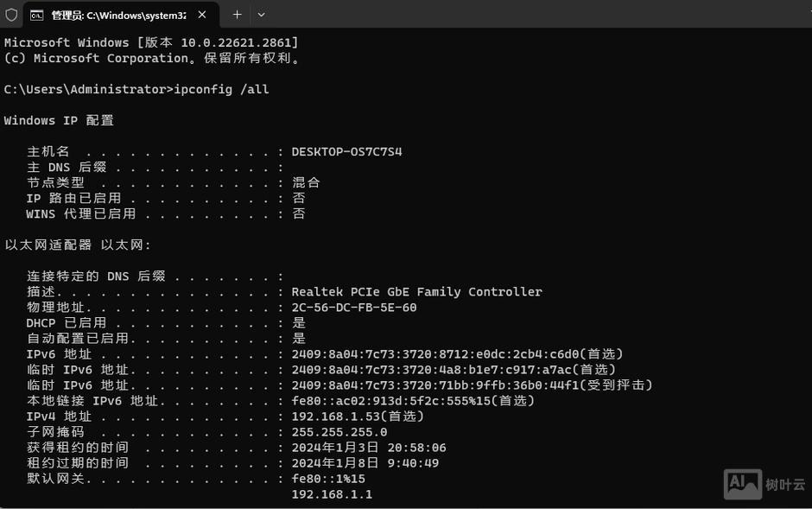Click the Microsoft Windows version line
Image resolution: width=812 pixels, height=509 pixels.
(x=151, y=42)
